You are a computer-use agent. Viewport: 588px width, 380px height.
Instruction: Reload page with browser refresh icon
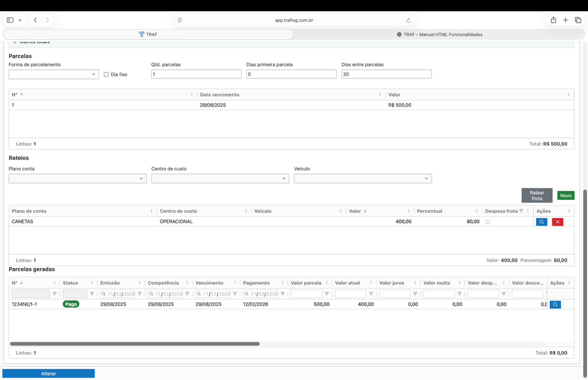coord(408,20)
